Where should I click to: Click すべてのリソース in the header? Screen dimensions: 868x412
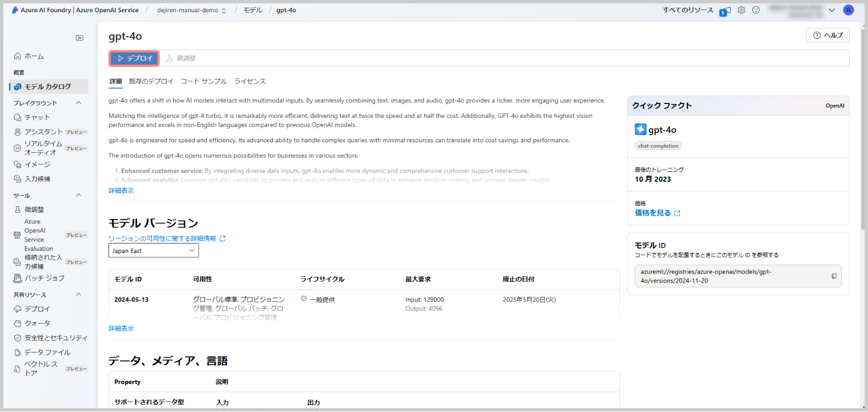click(688, 10)
